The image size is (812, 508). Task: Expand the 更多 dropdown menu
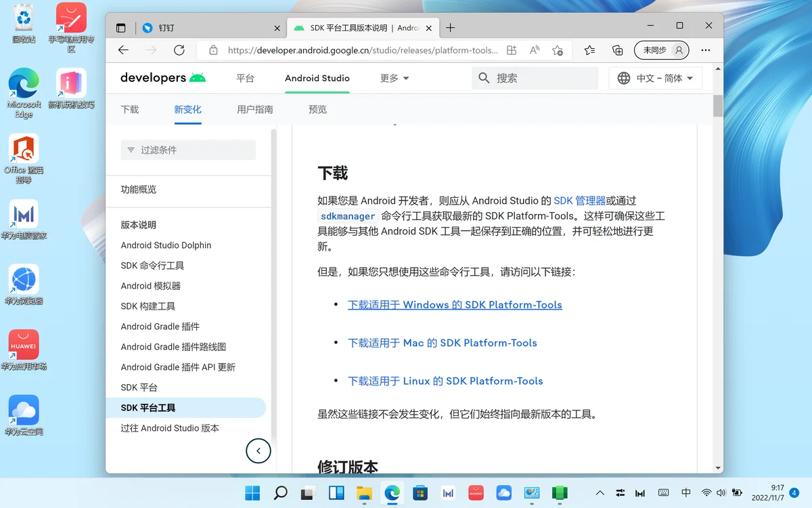tap(394, 78)
